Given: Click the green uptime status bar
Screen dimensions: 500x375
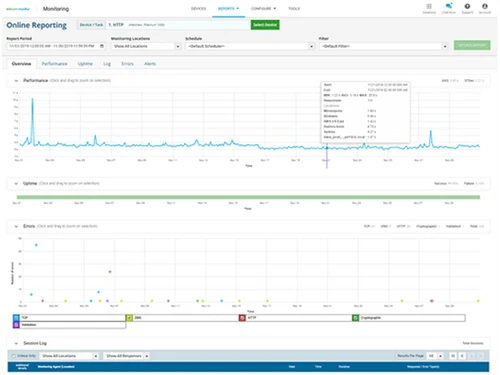Looking at the screenshot, I should [248, 197].
